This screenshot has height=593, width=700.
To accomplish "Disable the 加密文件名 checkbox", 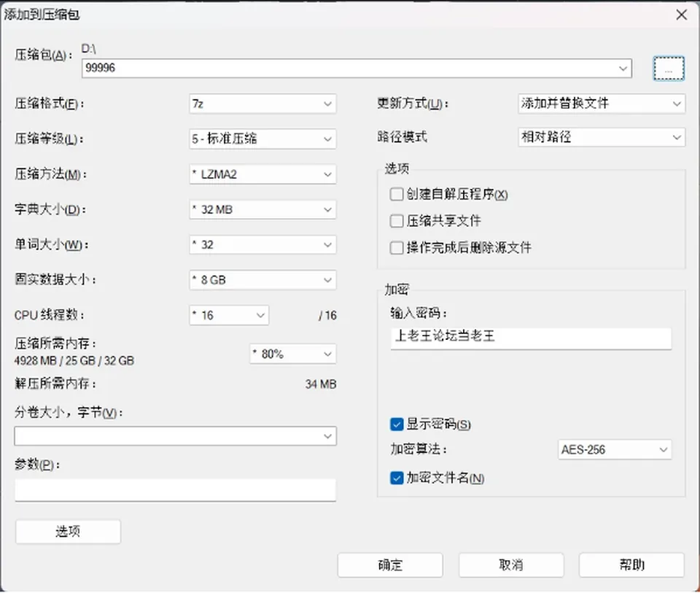I will click(397, 478).
